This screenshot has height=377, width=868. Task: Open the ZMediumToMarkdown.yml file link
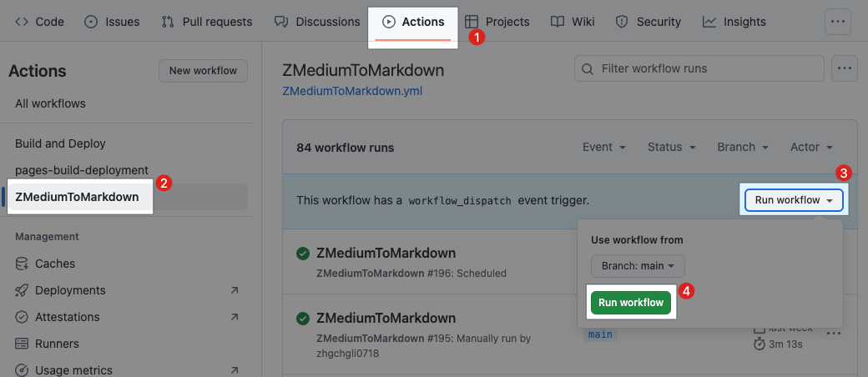[x=352, y=91]
